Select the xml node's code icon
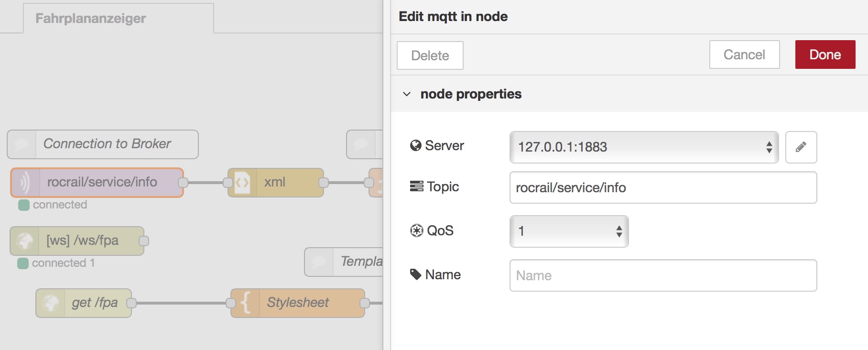Screen dimensions: 868x350 coord(242,183)
